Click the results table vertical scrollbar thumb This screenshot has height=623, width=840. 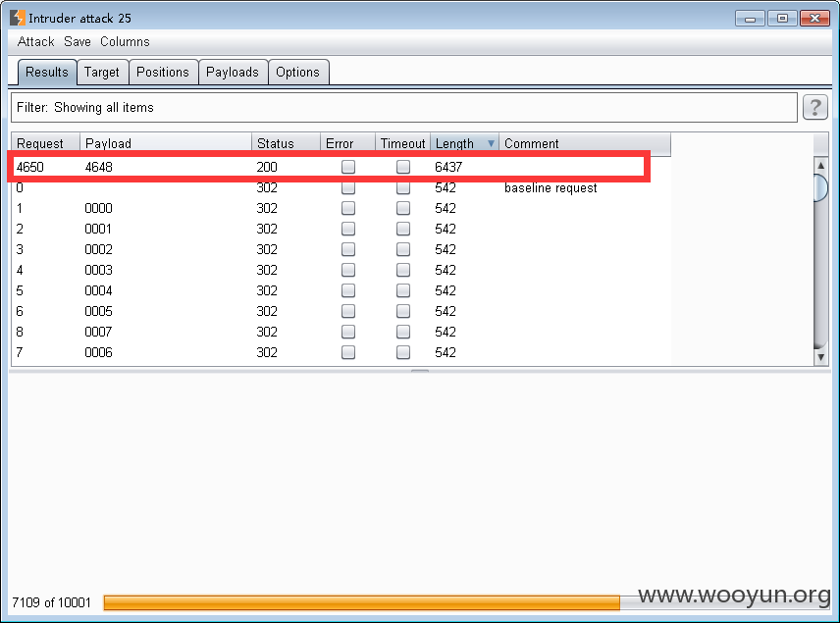(x=820, y=187)
